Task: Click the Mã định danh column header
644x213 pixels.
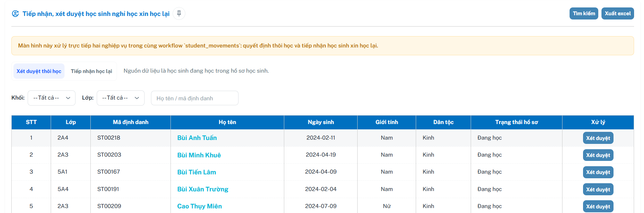Action: click(x=131, y=122)
